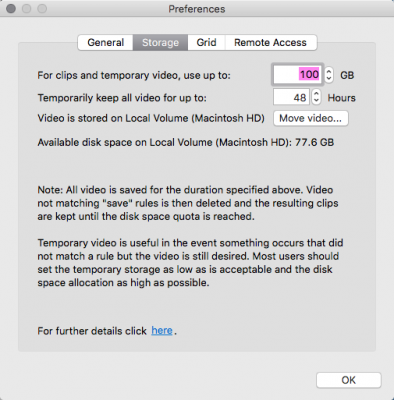Image resolution: width=394 pixels, height=400 pixels.
Task: Open the 'here' further details link
Action: [x=162, y=331]
